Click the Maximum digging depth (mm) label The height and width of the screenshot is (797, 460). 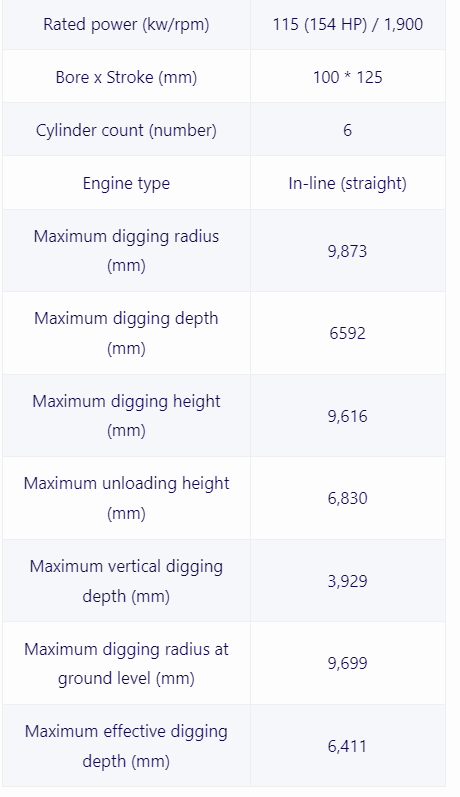(x=126, y=333)
